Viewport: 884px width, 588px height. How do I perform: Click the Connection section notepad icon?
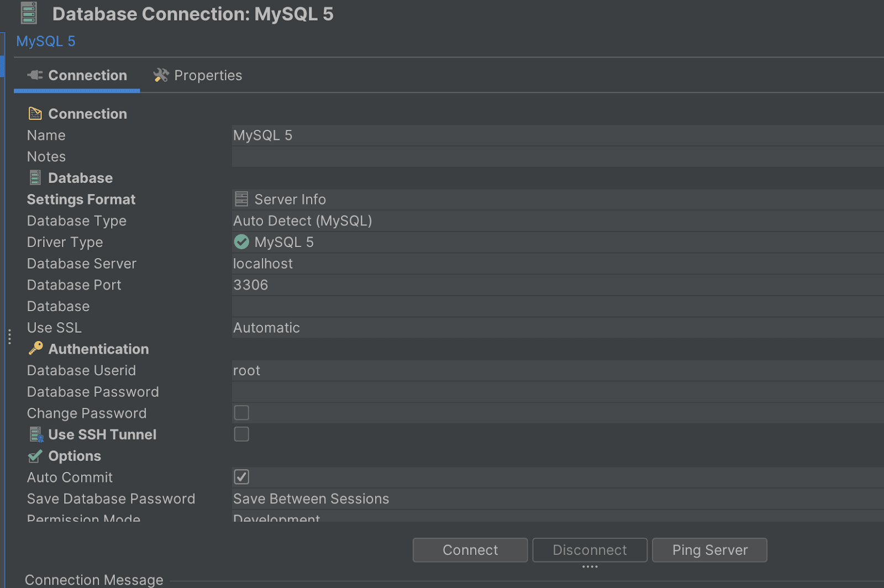35,113
